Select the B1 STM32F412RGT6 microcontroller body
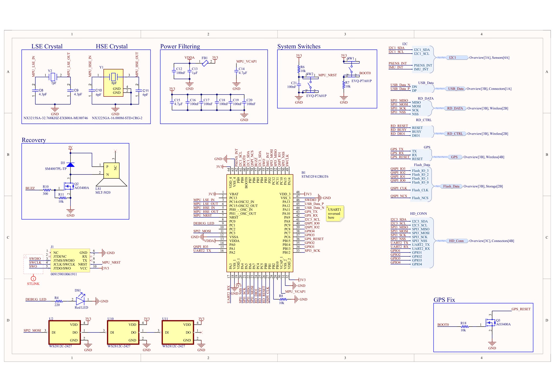 pyautogui.click(x=260, y=223)
